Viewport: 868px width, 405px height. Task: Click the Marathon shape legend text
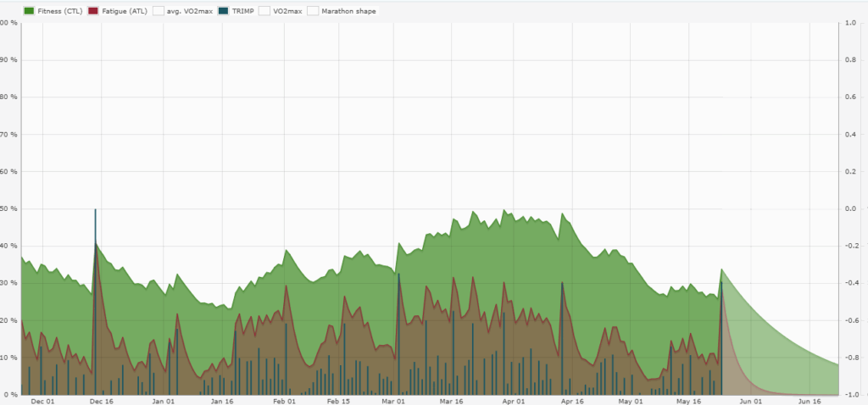(348, 11)
